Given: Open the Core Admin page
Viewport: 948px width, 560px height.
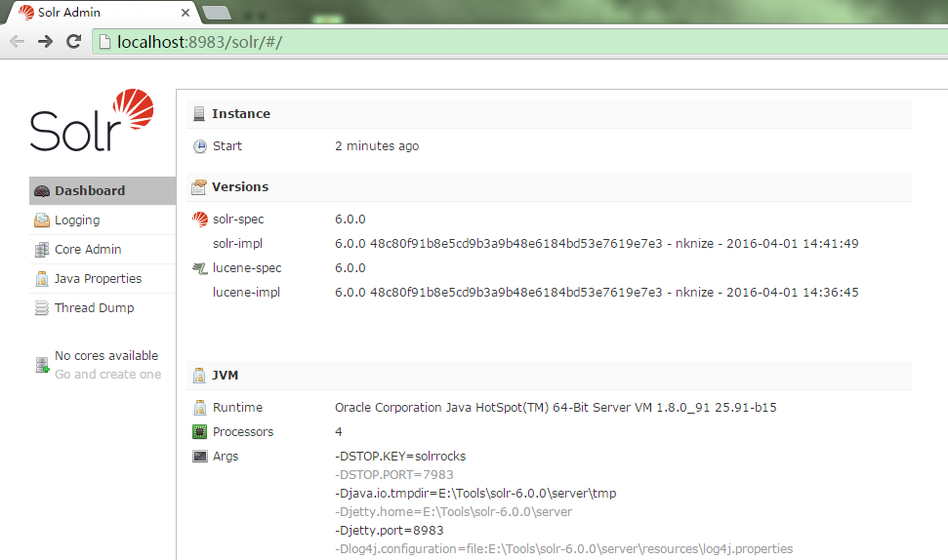Looking at the screenshot, I should point(103,250).
